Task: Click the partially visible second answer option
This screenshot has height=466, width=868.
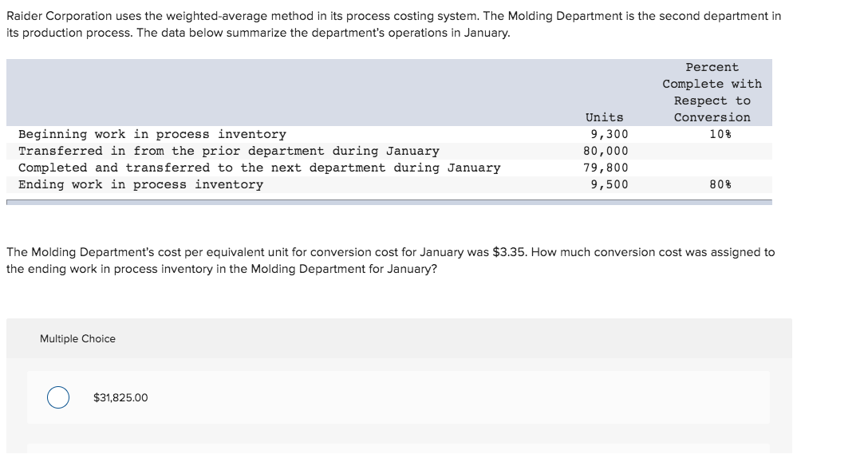Action: (399, 455)
